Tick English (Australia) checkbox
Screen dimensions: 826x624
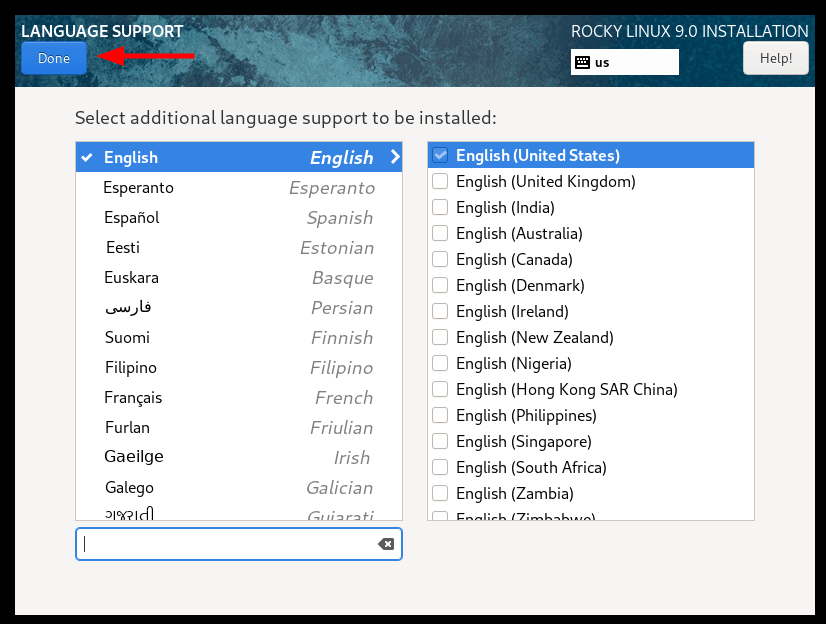click(x=440, y=233)
